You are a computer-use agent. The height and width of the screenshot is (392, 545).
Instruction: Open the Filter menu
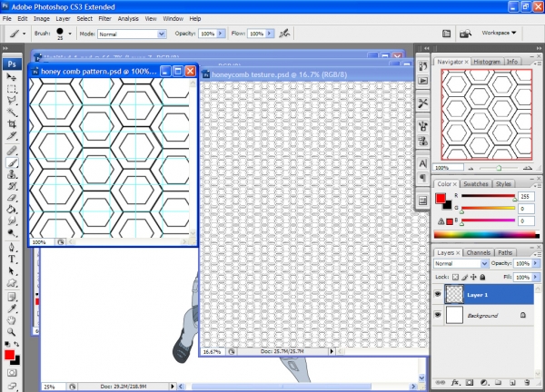[104, 19]
